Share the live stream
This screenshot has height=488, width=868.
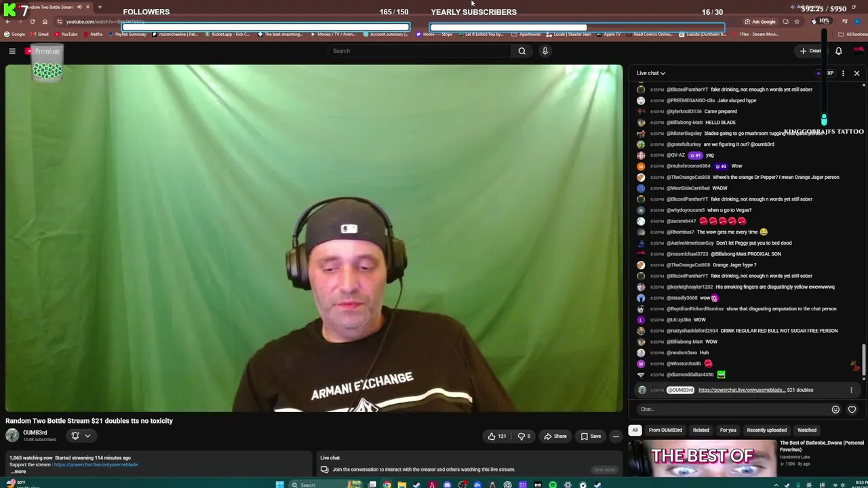coord(555,436)
